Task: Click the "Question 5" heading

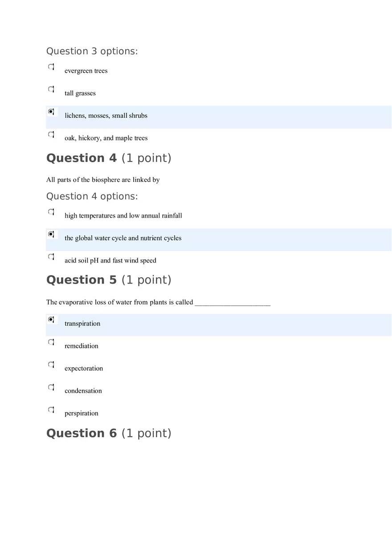Action: [109, 280]
